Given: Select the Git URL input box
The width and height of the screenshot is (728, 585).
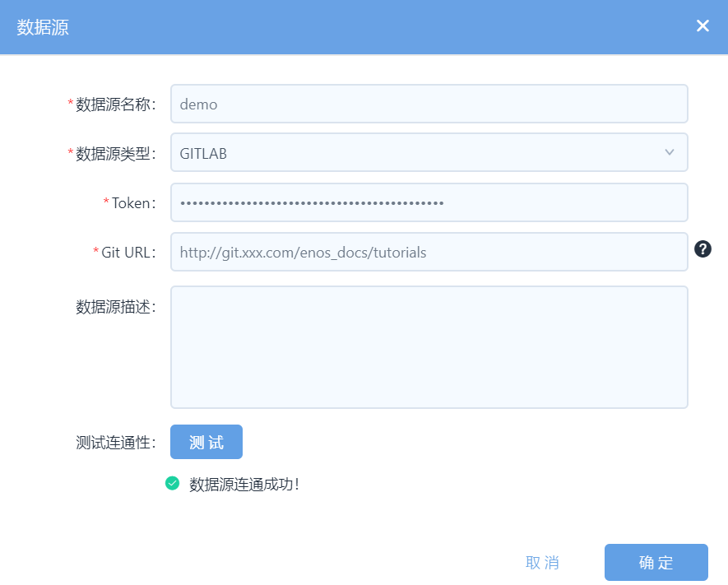Looking at the screenshot, I should pos(429,252).
